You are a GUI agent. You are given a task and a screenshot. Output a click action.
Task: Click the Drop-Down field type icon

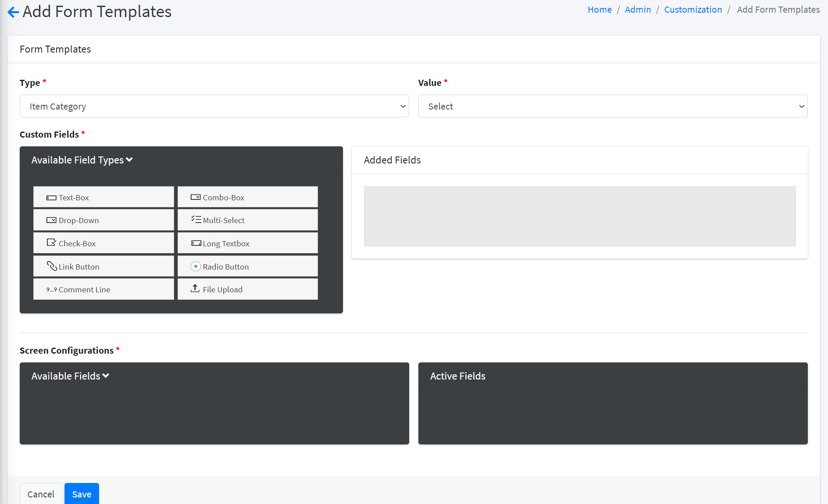click(x=51, y=220)
